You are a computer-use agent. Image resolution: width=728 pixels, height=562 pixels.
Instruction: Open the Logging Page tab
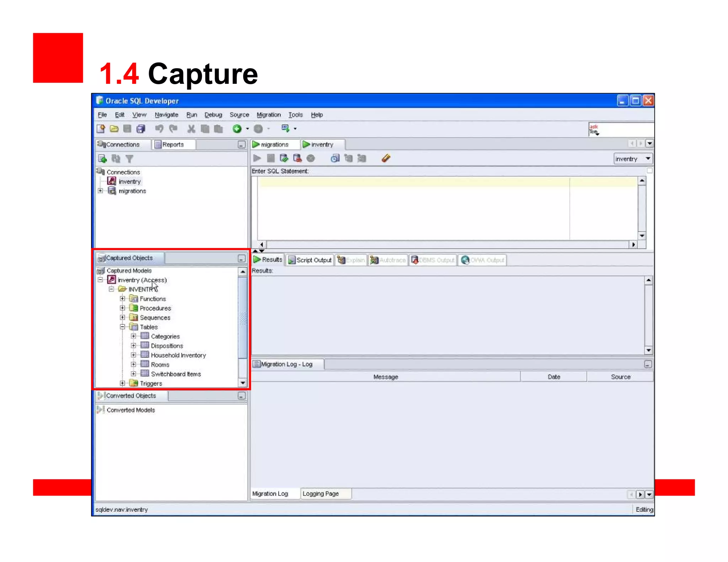[321, 494]
